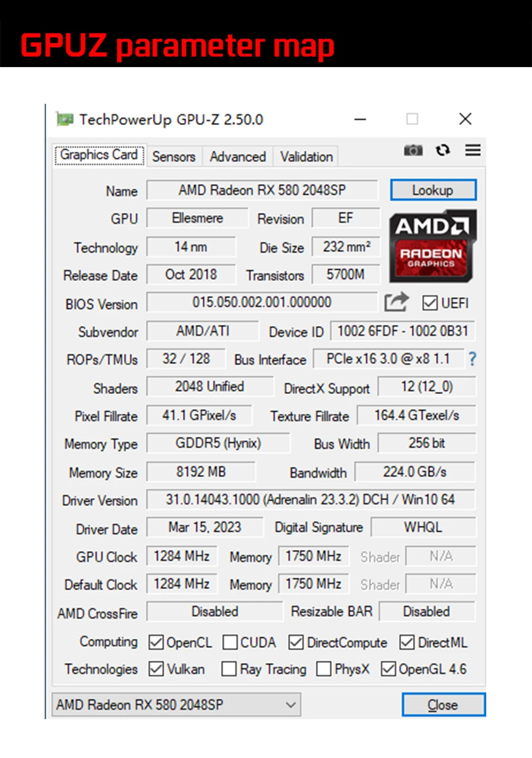Switch to the Graphics Card tab
The width and height of the screenshot is (532, 758).
[99, 155]
